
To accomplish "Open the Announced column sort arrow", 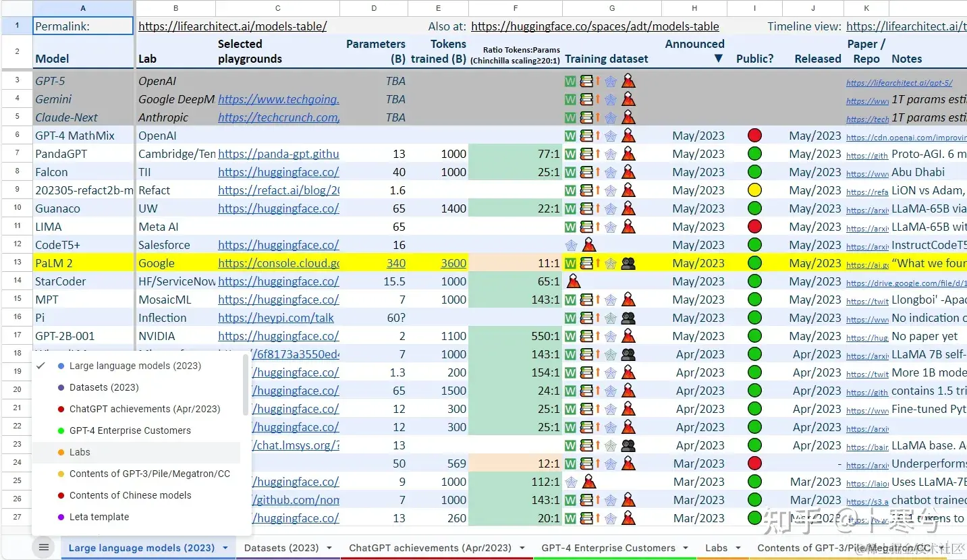I will click(x=718, y=59).
